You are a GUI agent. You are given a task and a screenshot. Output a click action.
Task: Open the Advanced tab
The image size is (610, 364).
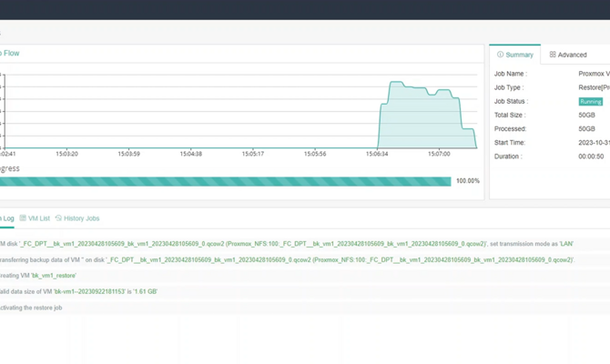click(568, 55)
